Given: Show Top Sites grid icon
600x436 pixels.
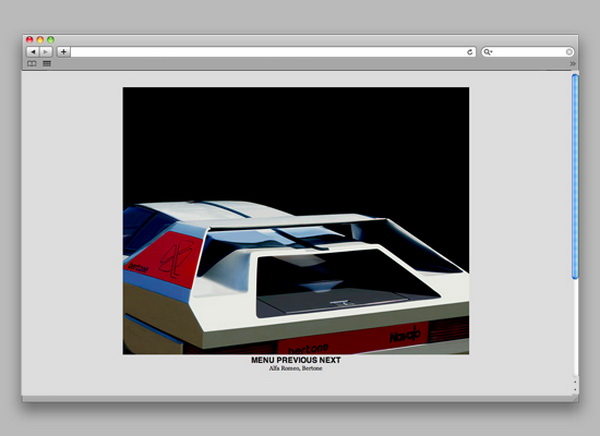Looking at the screenshot, I should pyautogui.click(x=47, y=64).
